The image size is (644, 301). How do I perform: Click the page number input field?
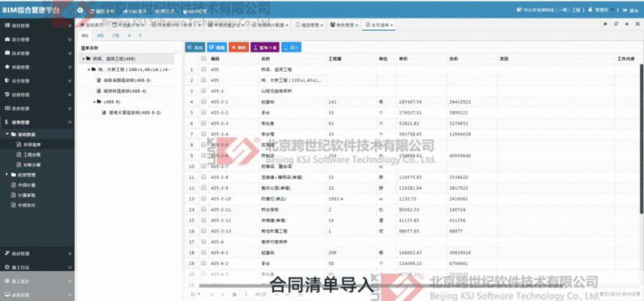pos(246,294)
